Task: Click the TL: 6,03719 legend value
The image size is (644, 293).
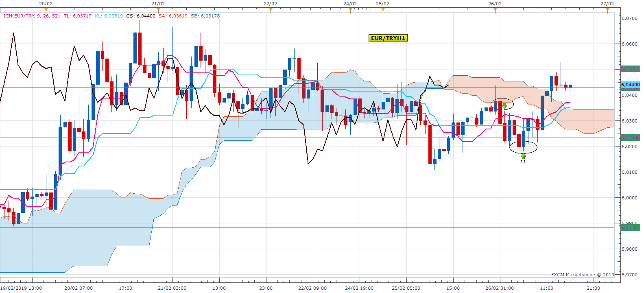Action: click(78, 16)
